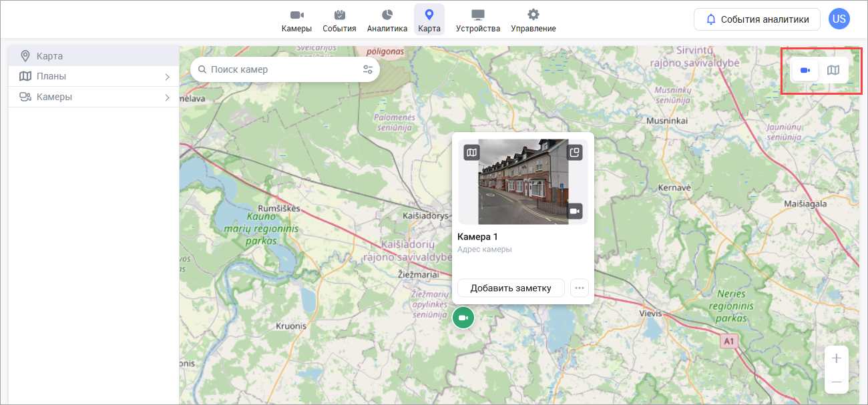Click the search filter settings icon

click(x=367, y=69)
